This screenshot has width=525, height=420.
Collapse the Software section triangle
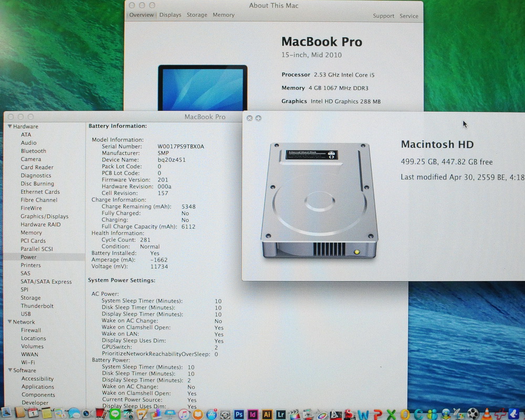[10, 370]
